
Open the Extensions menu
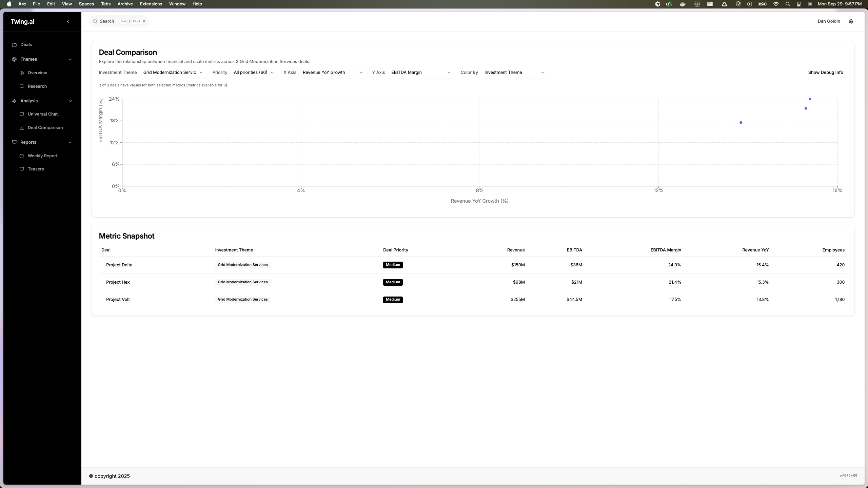tap(151, 4)
